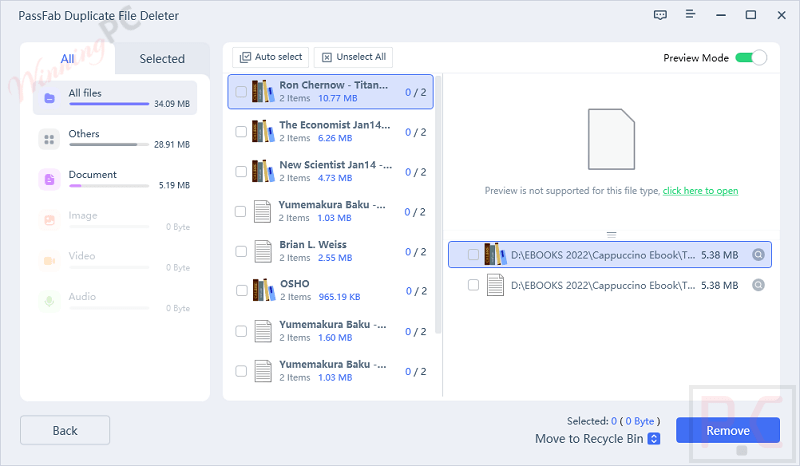This screenshot has width=800, height=466.
Task: Click first D:\EBOOKS 2022 highlighted path text
Action: 603,255
